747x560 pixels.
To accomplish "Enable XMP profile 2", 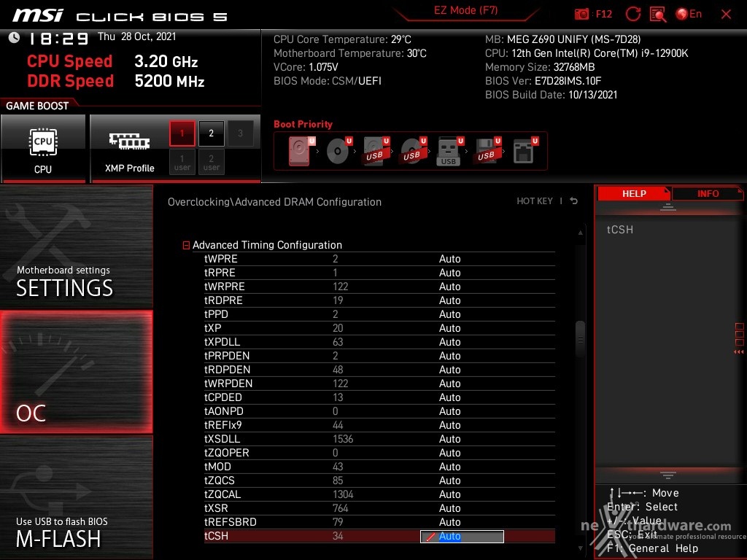I will 211,133.
